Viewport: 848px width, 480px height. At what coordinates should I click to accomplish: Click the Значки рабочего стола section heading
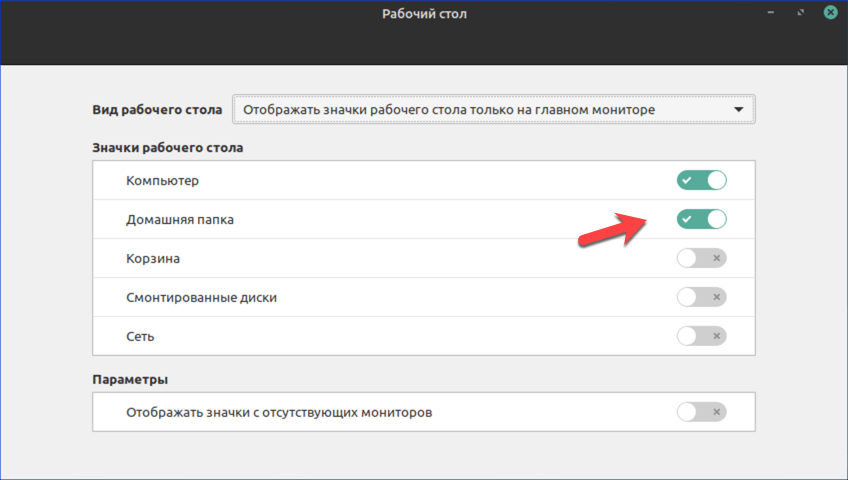[x=168, y=148]
